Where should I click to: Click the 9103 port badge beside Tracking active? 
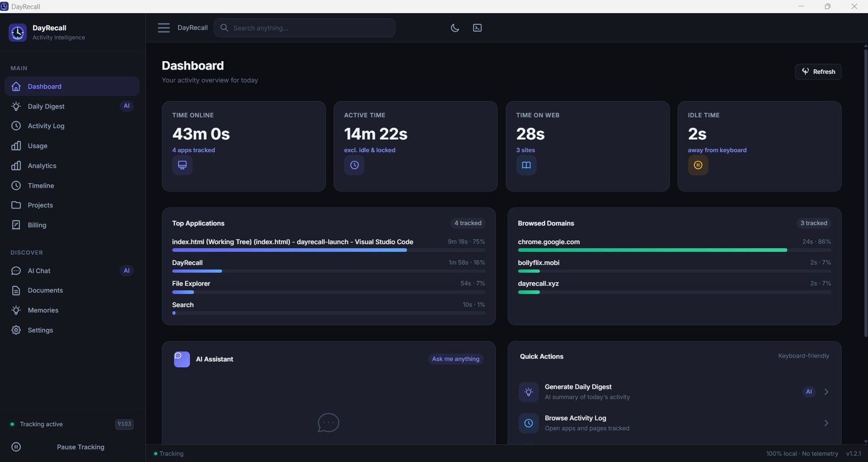124,424
